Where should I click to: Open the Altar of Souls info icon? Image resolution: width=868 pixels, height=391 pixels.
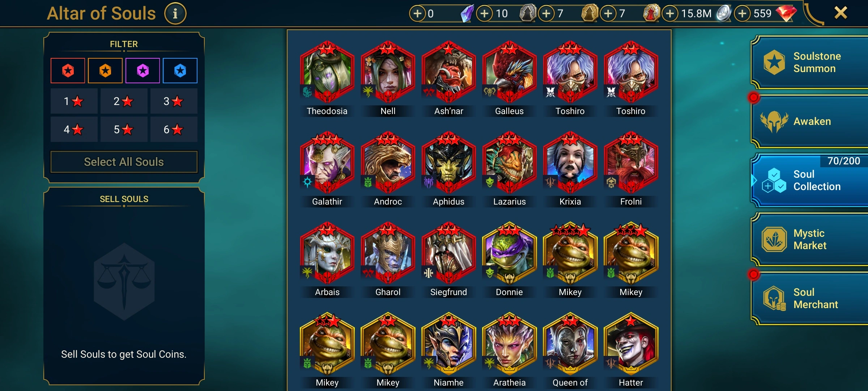[175, 14]
